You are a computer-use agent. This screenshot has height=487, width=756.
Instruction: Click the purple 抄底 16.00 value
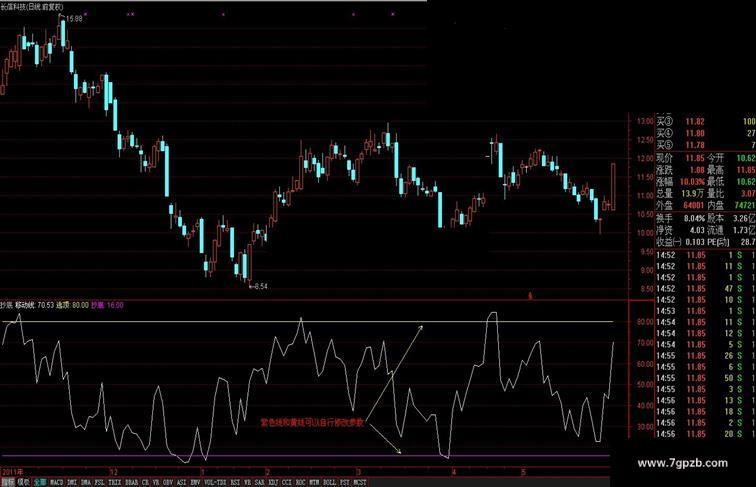[x=107, y=305]
